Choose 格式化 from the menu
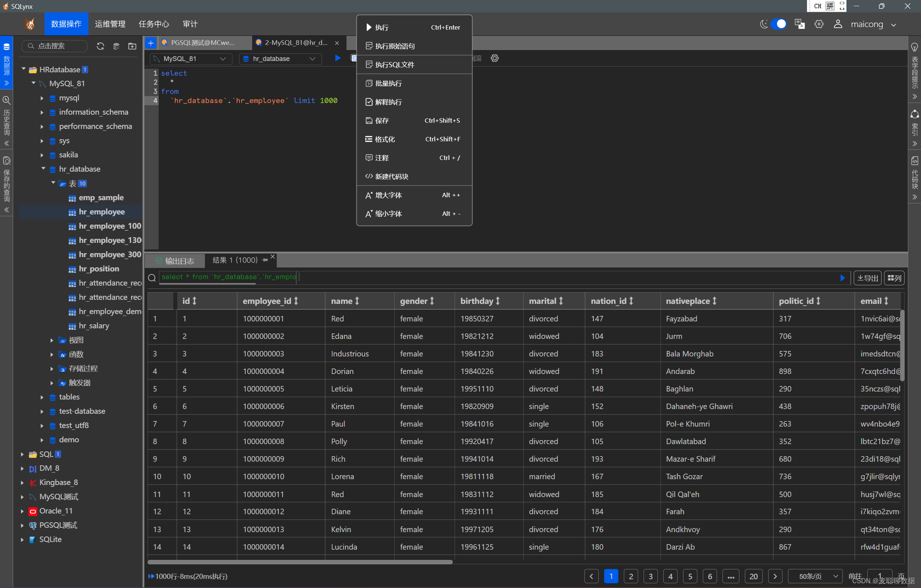The width and height of the screenshot is (921, 588). pos(414,139)
